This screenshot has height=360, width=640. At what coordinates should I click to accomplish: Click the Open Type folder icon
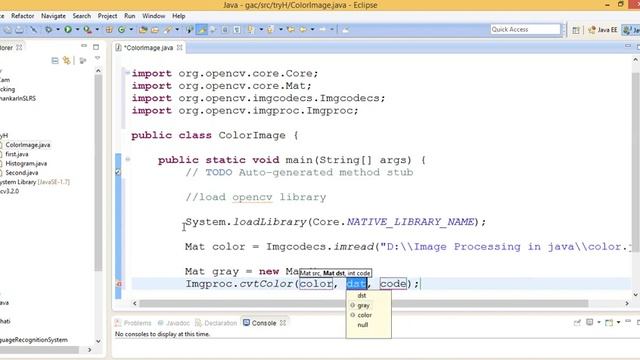tap(143, 29)
